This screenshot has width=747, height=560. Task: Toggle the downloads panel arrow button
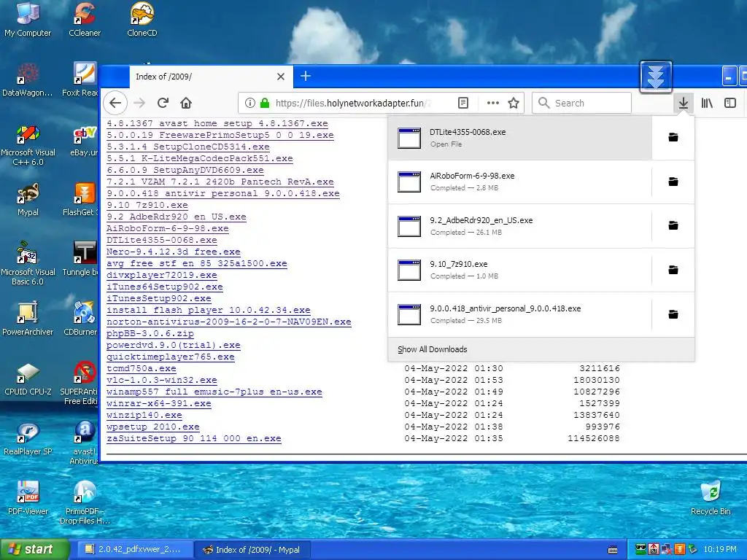tap(683, 103)
